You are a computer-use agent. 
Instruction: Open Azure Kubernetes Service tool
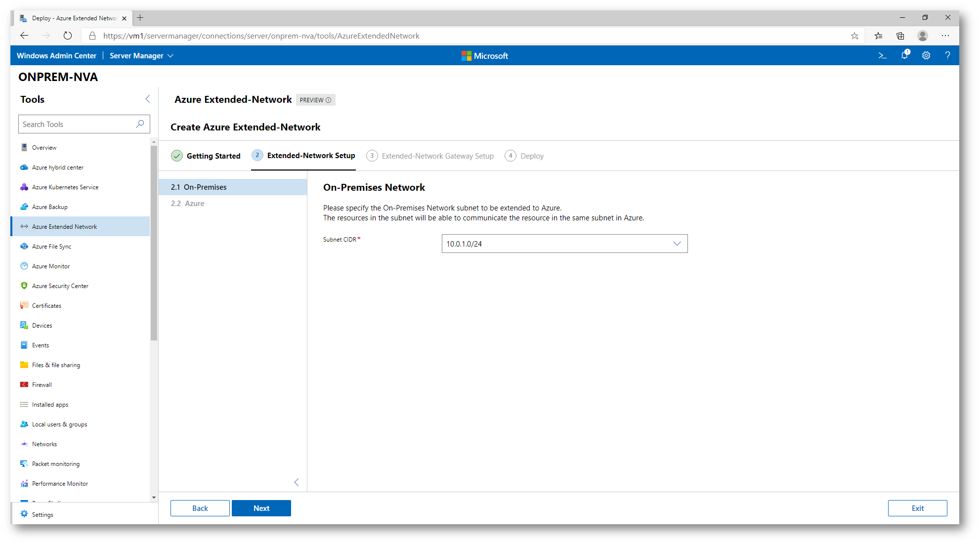pyautogui.click(x=80, y=187)
